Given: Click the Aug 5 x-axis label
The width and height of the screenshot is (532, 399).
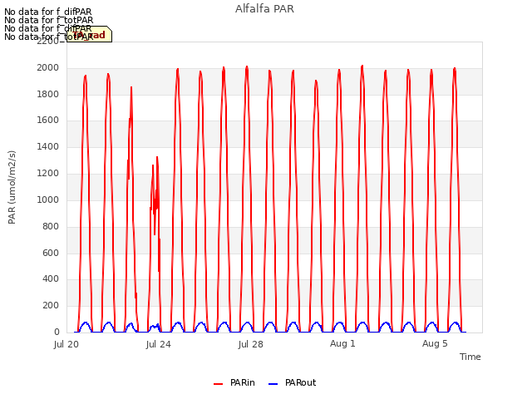Looking at the screenshot, I should [435, 343].
